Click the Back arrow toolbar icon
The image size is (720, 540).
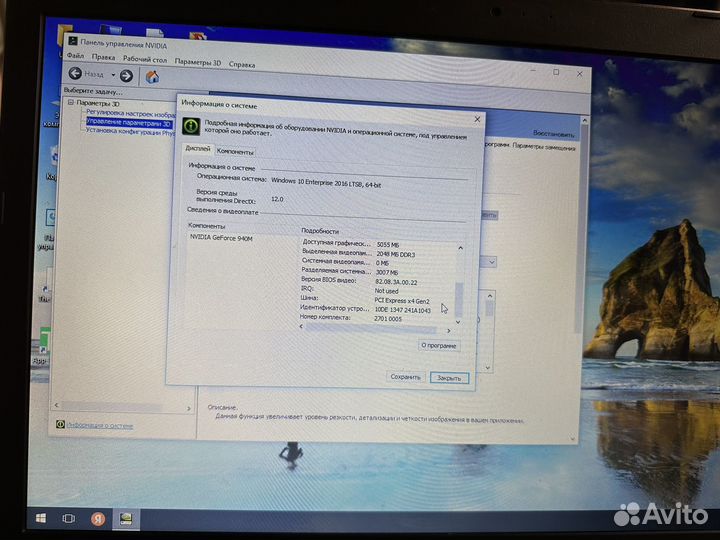(75, 73)
